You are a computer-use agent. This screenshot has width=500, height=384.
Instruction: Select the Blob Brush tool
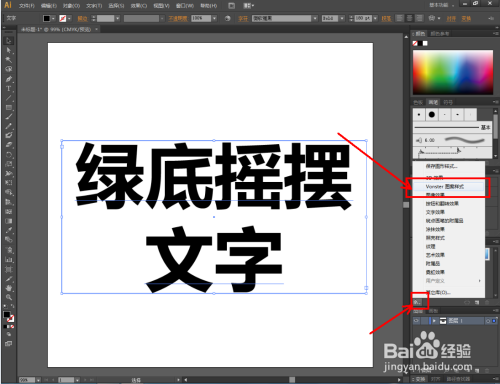coord(9,136)
